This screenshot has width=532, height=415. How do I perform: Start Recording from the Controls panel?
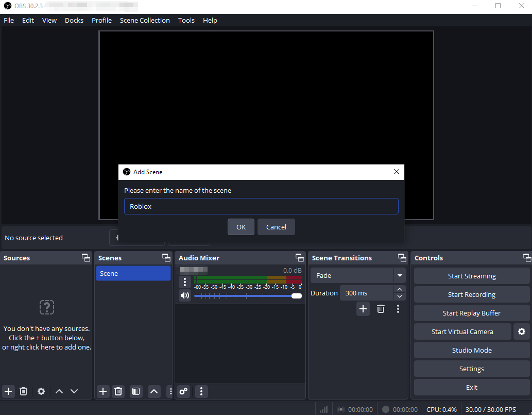click(x=471, y=294)
